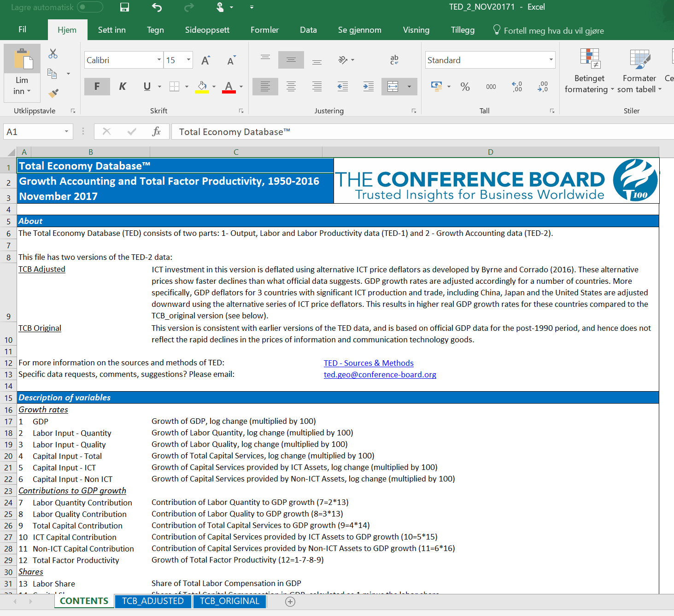Activate the format painter brush
Viewport: 674px width, 616px height.
tap(53, 94)
